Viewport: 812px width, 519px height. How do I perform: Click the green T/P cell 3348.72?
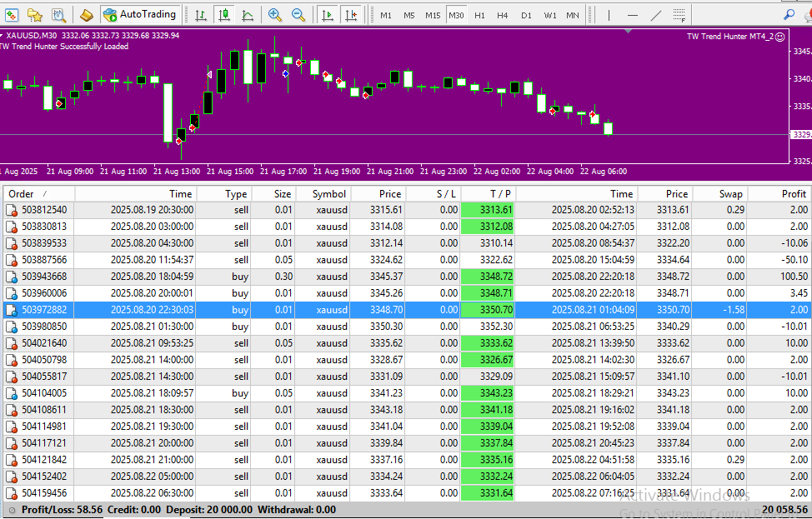coord(488,277)
